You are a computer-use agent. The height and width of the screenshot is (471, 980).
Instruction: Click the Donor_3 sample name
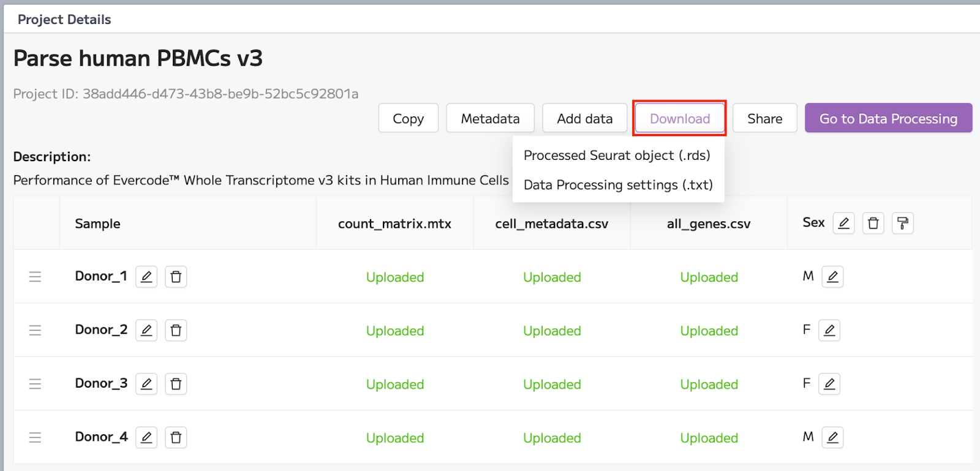click(x=101, y=383)
